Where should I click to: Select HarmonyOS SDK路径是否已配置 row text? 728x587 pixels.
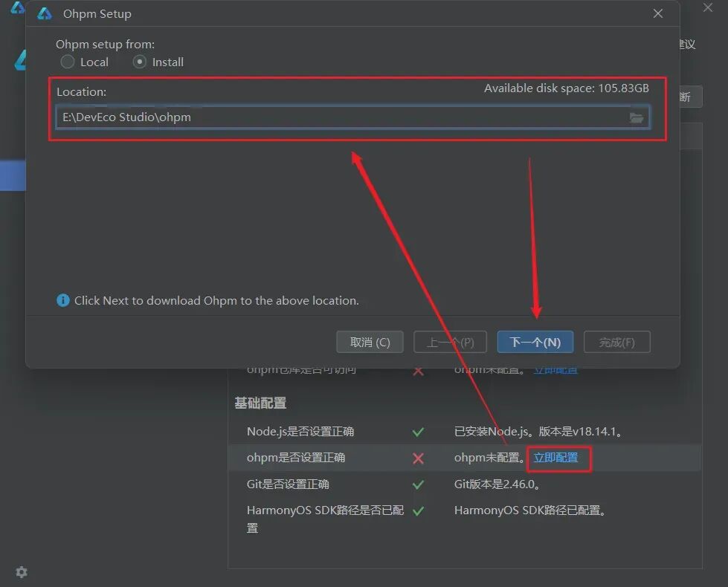point(325,519)
